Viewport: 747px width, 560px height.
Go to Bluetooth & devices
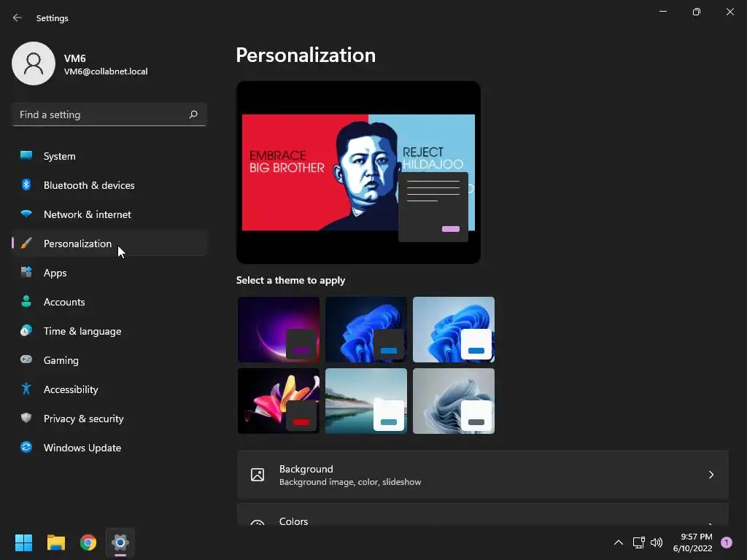pos(109,185)
